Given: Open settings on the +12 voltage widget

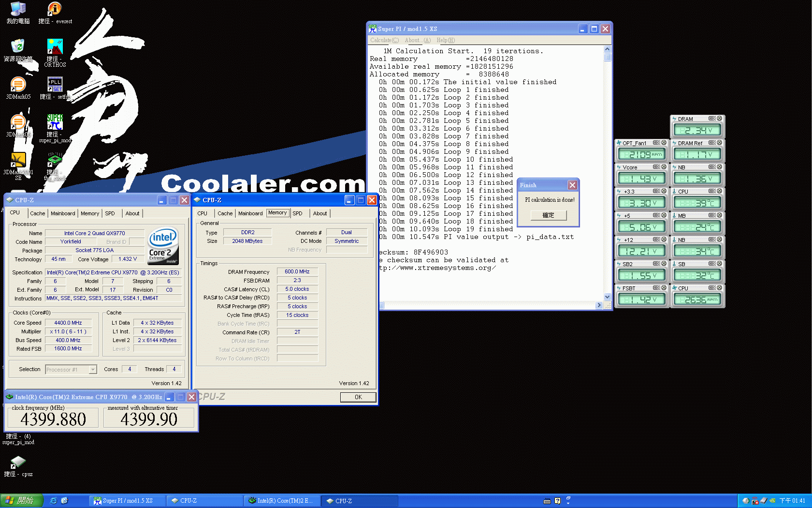Looking at the screenshot, I should point(656,239).
